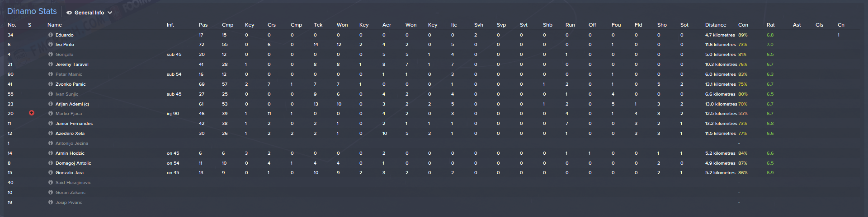Click the Dinamo Stats title

[32, 11]
